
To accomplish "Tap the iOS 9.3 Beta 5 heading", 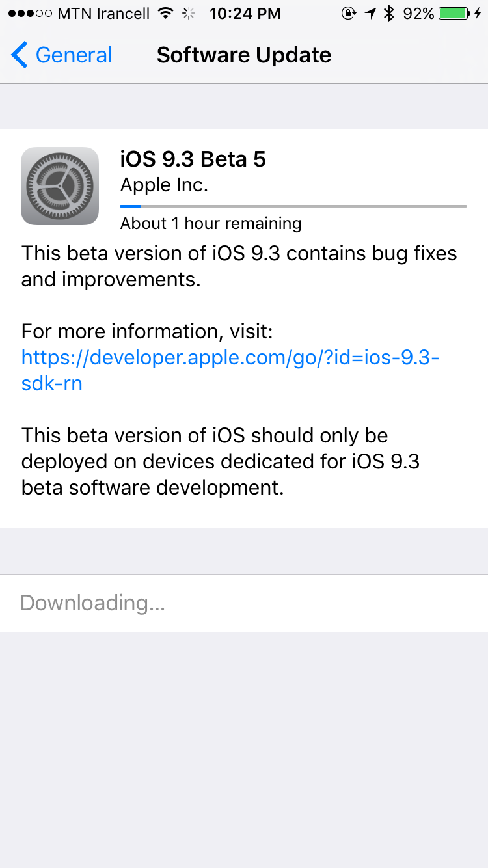I will click(x=193, y=159).
